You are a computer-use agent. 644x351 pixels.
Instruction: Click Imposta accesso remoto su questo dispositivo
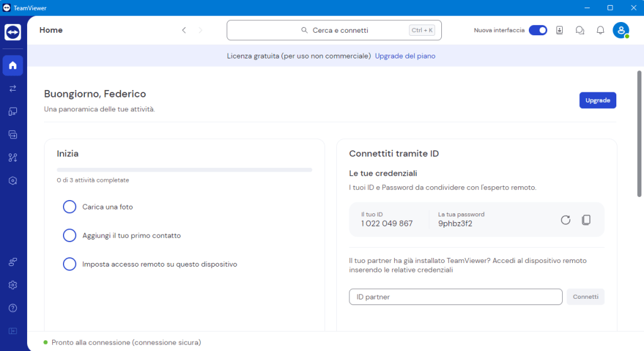(160, 264)
